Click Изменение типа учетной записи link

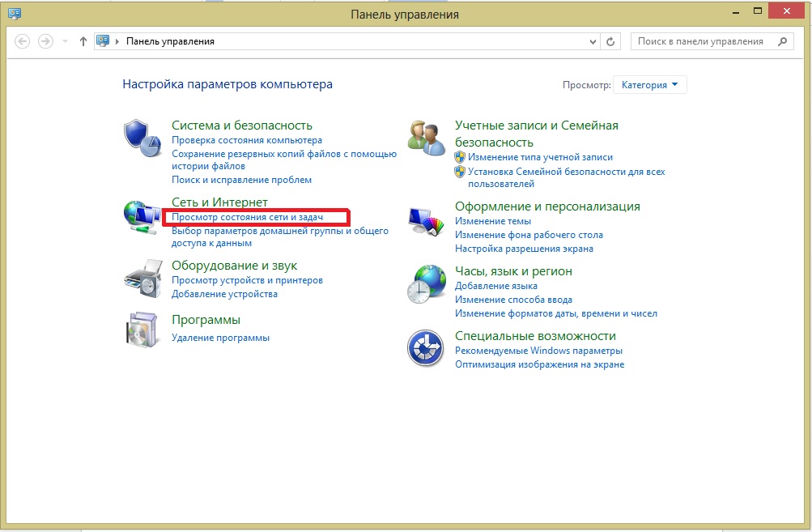(x=540, y=157)
